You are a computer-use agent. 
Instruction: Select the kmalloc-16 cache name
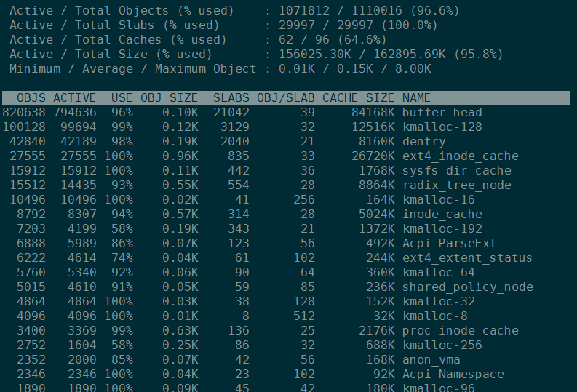[x=438, y=200]
